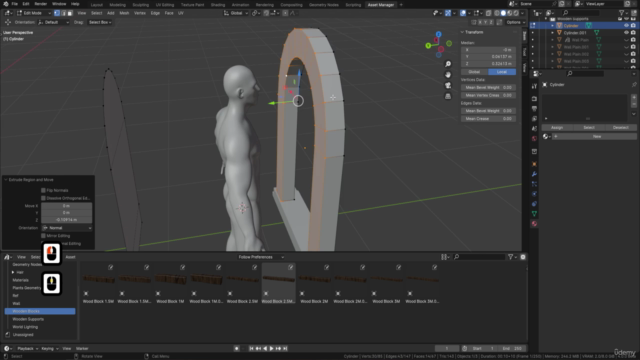Disable render for Cylinder camera icon
The image size is (640, 360).
633,25
